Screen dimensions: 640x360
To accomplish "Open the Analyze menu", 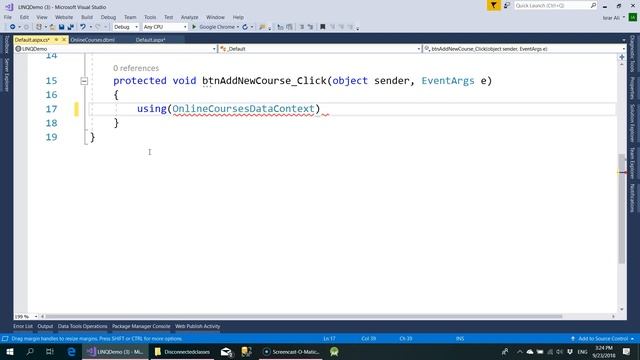I will click(x=189, y=17).
